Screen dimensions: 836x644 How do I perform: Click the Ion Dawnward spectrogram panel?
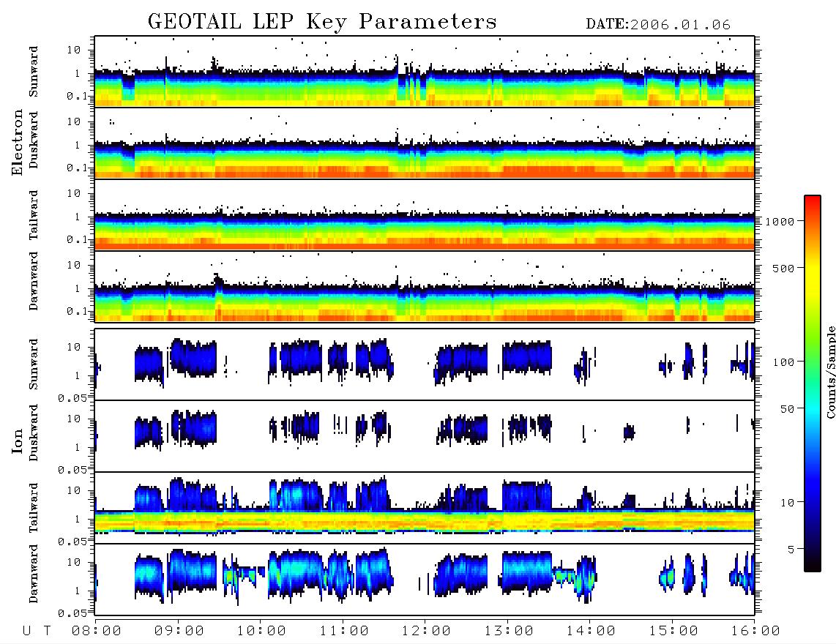tap(425, 579)
